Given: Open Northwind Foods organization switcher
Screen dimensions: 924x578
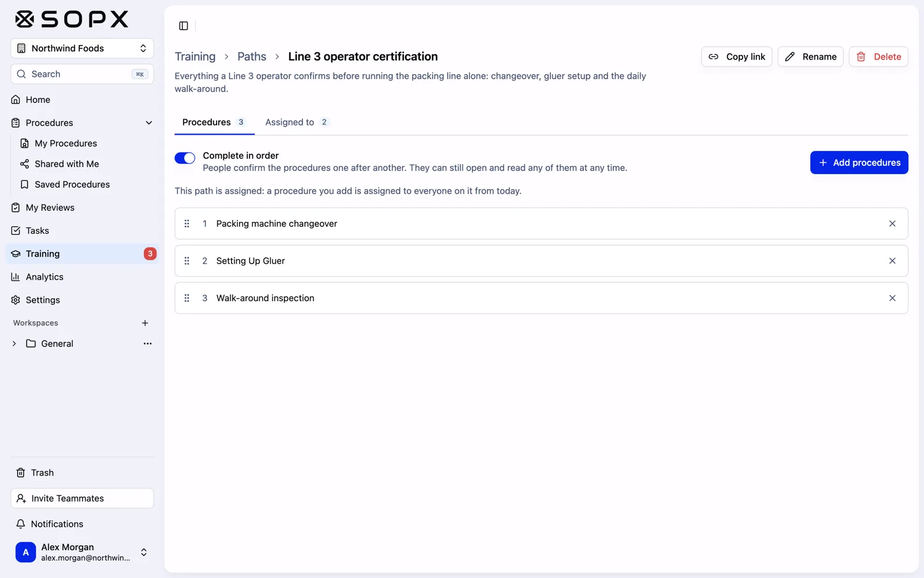Looking at the screenshot, I should (82, 49).
